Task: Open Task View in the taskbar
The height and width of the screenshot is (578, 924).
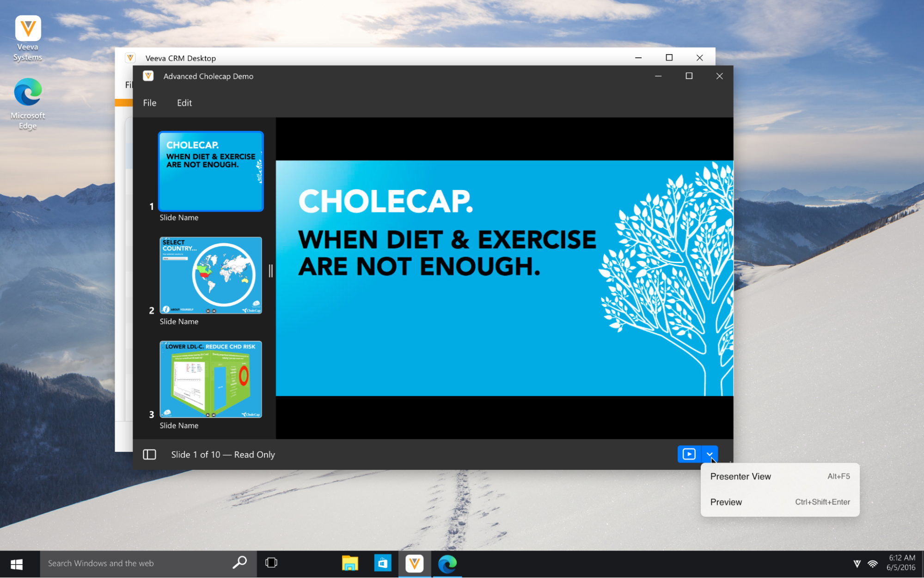Action: (271, 563)
